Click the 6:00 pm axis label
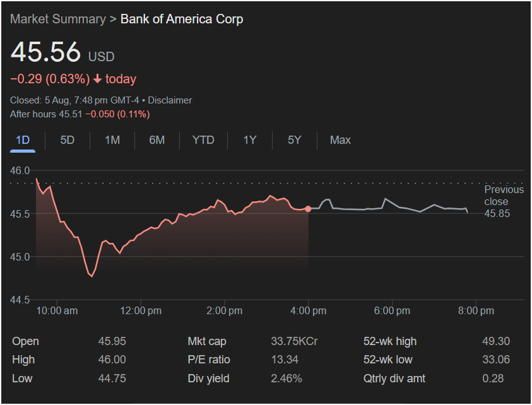Image resolution: width=532 pixels, height=405 pixels. click(392, 311)
